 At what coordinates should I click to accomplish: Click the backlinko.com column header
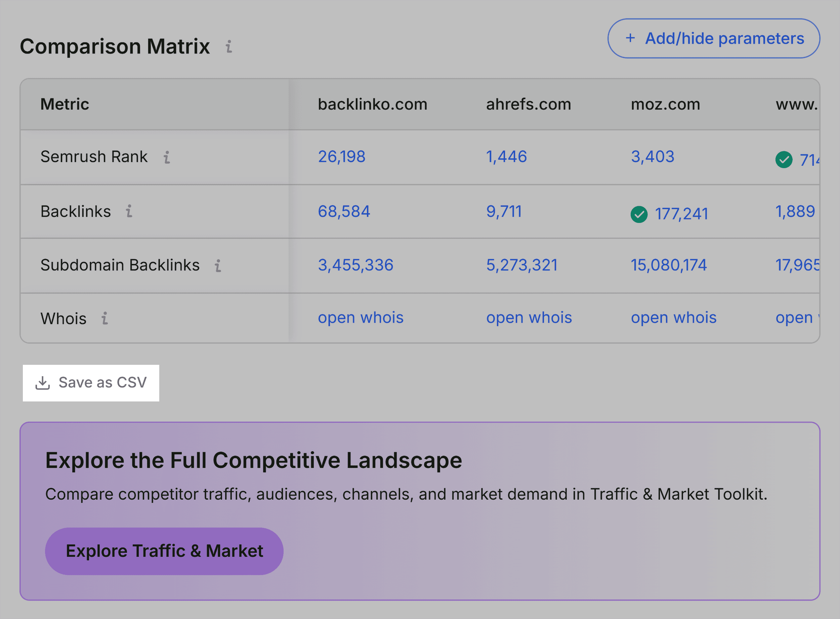[x=373, y=104]
